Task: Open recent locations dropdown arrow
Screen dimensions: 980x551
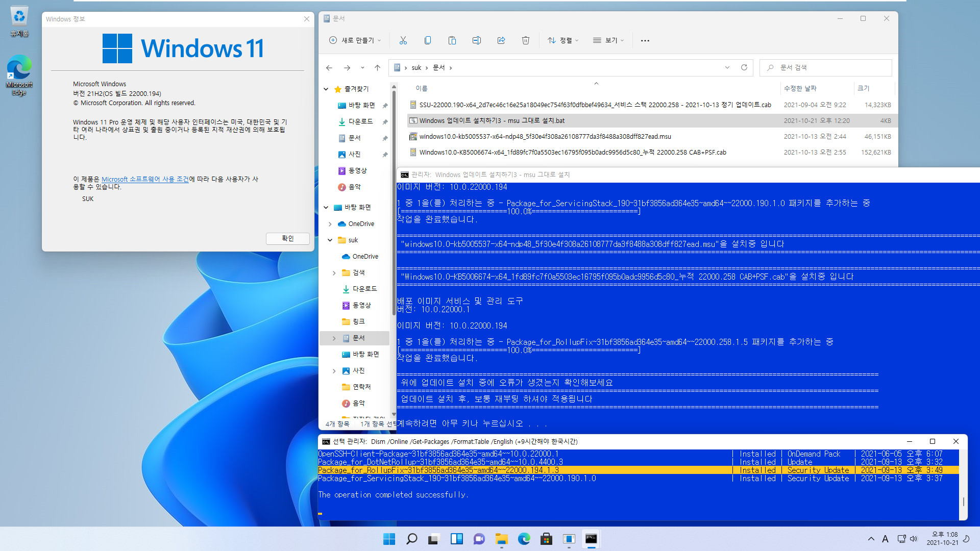Action: 362,67
